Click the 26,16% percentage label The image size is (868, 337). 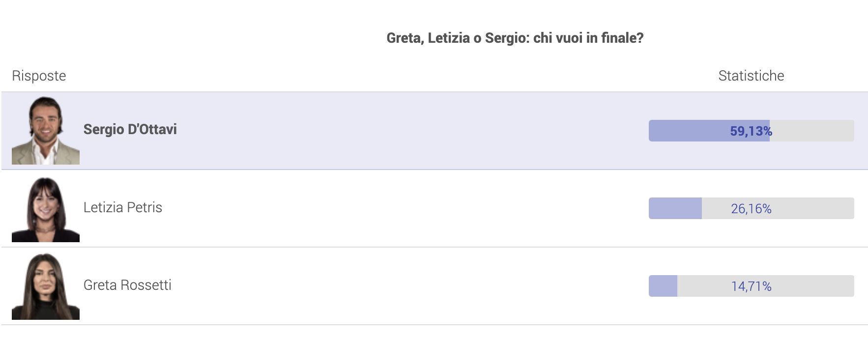click(751, 209)
